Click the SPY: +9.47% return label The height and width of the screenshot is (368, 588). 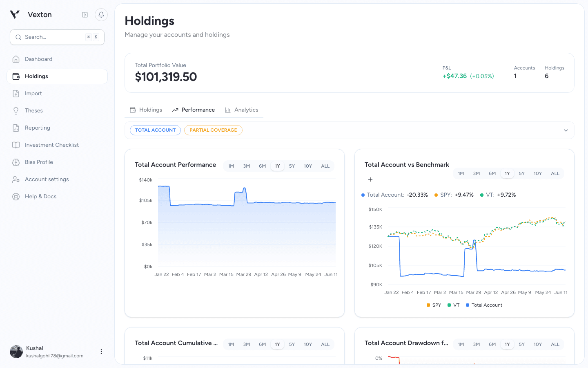tap(454, 195)
